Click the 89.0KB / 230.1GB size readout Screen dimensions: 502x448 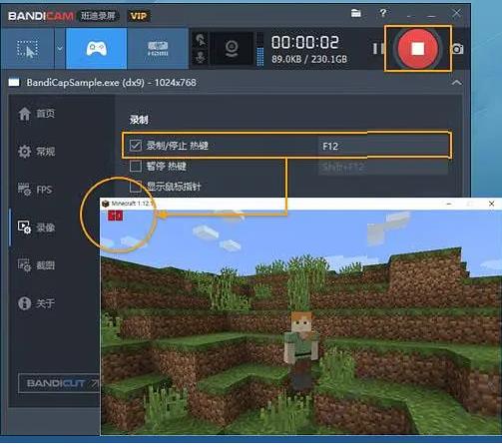[x=309, y=59]
